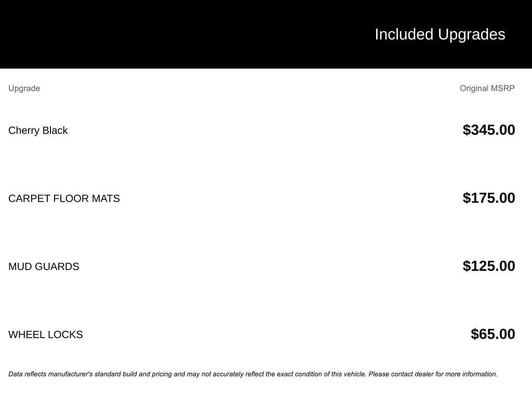Click the black header banner area
Screen dimensions: 532x399
click(266, 34)
